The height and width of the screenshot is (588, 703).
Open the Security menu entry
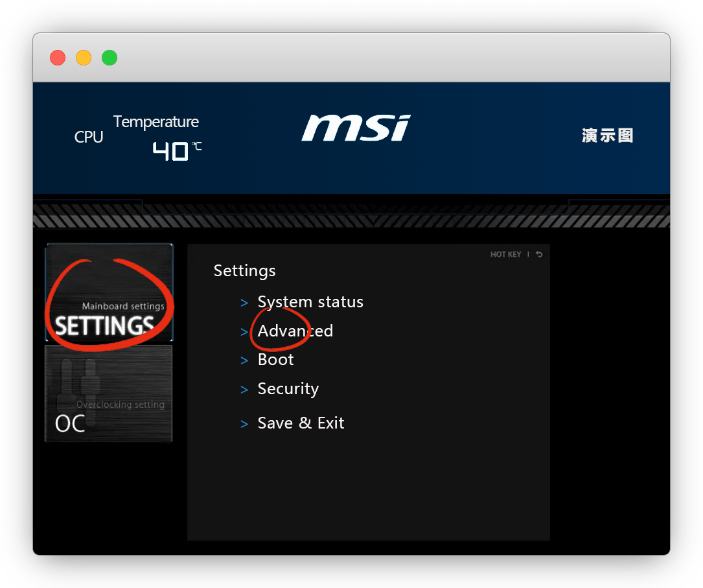288,389
